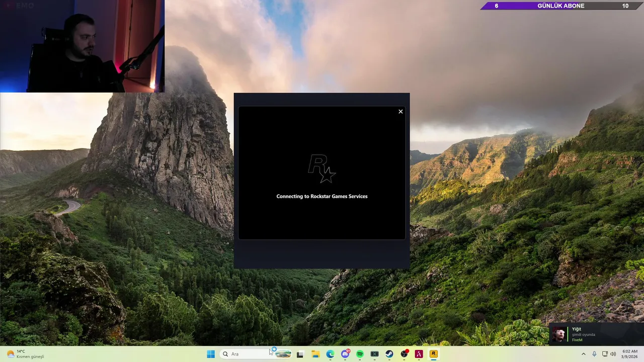
Task: Open the weather widget showing 14°C
Action: pos(25,354)
